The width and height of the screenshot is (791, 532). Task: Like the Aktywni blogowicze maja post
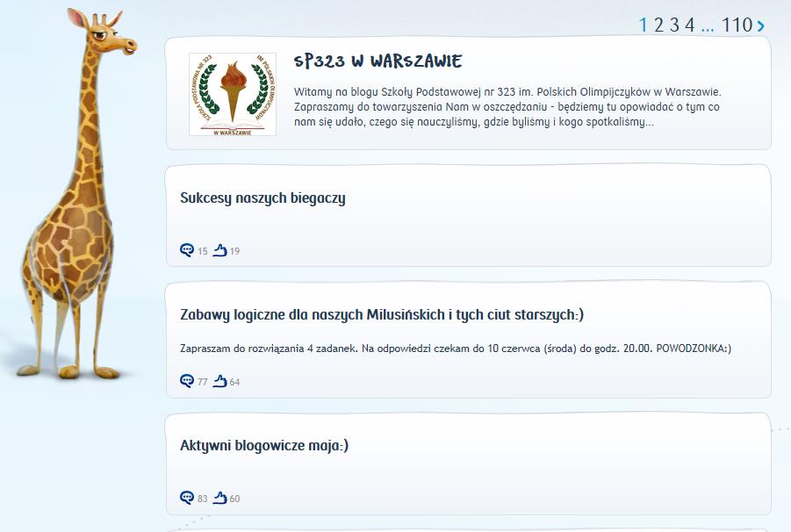coord(220,498)
